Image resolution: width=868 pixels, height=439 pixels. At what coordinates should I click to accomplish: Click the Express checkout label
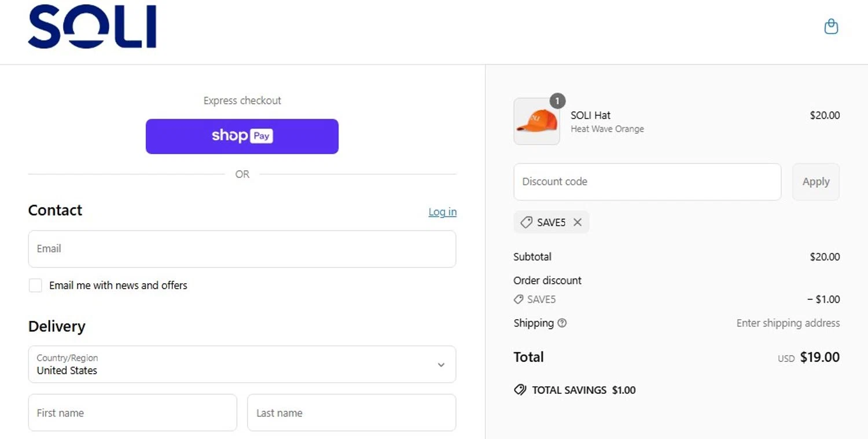click(x=242, y=101)
